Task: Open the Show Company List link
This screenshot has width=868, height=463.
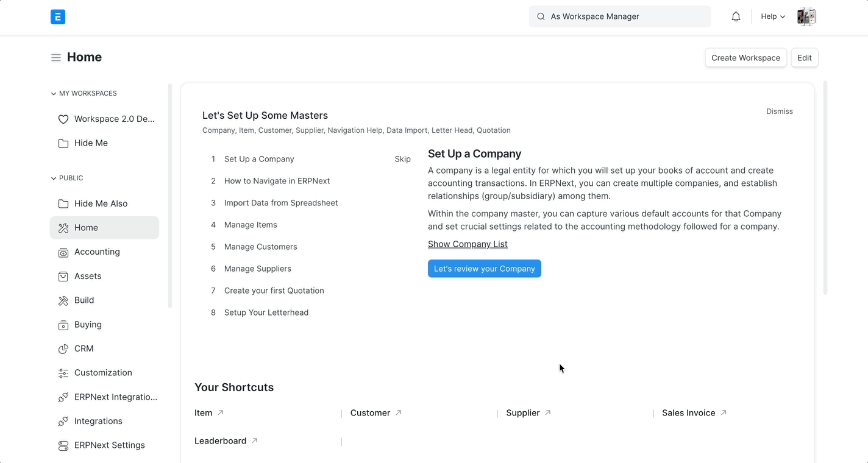Action: (x=468, y=244)
